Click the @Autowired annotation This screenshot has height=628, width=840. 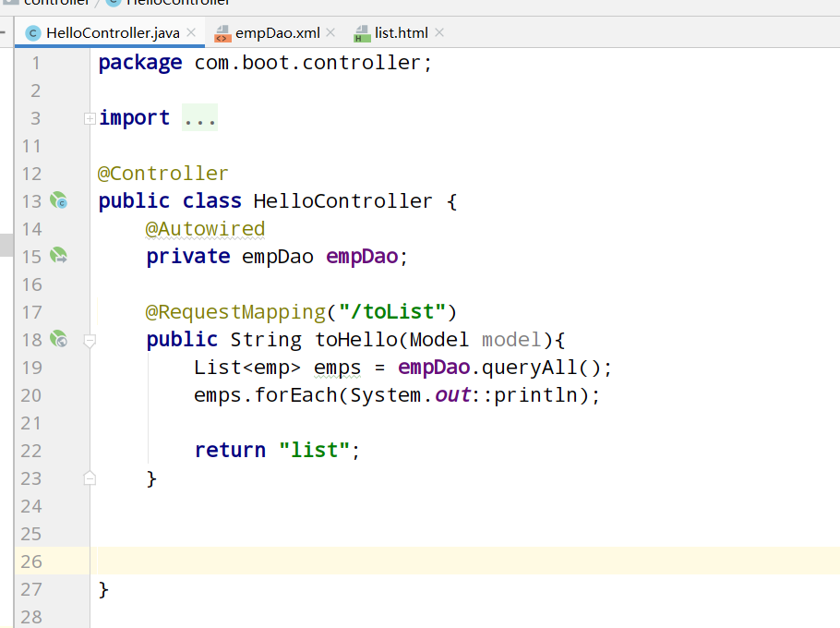[x=205, y=229]
